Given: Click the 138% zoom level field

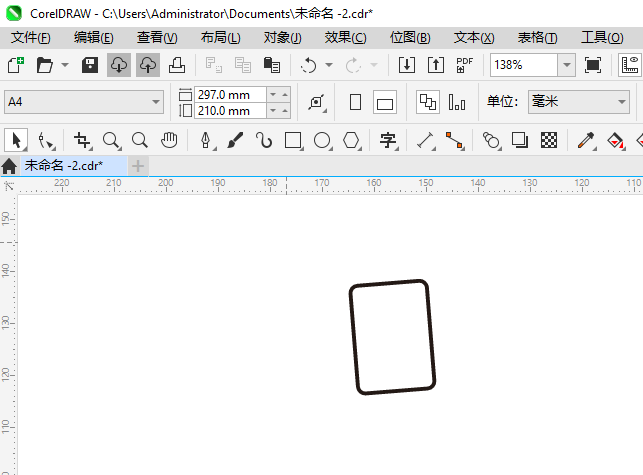Looking at the screenshot, I should pos(524,65).
